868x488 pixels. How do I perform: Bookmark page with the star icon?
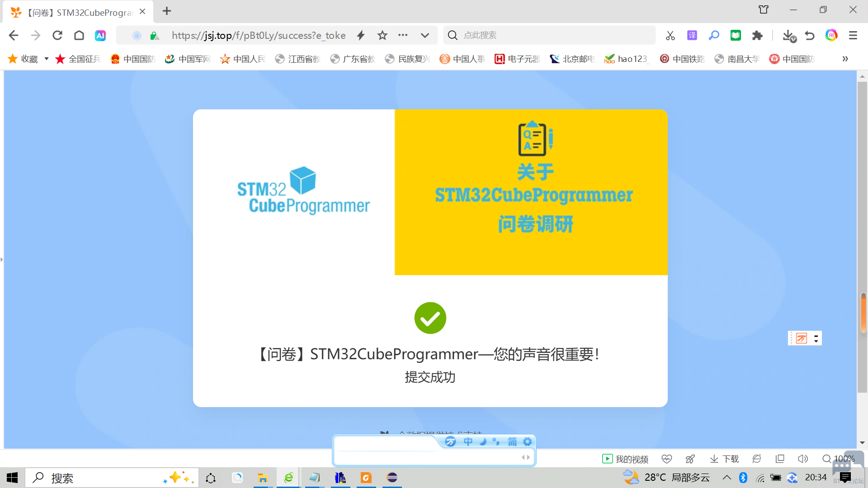click(x=382, y=35)
